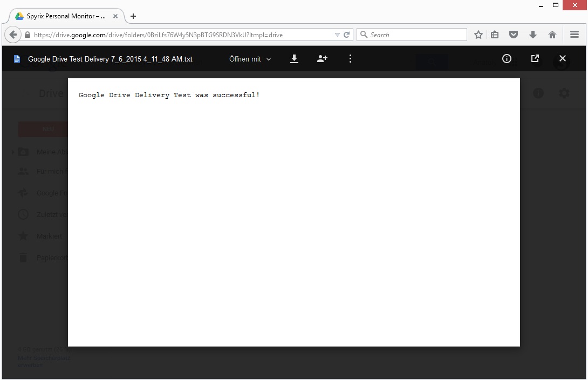Open the URL history dropdown arrow

[x=337, y=35]
